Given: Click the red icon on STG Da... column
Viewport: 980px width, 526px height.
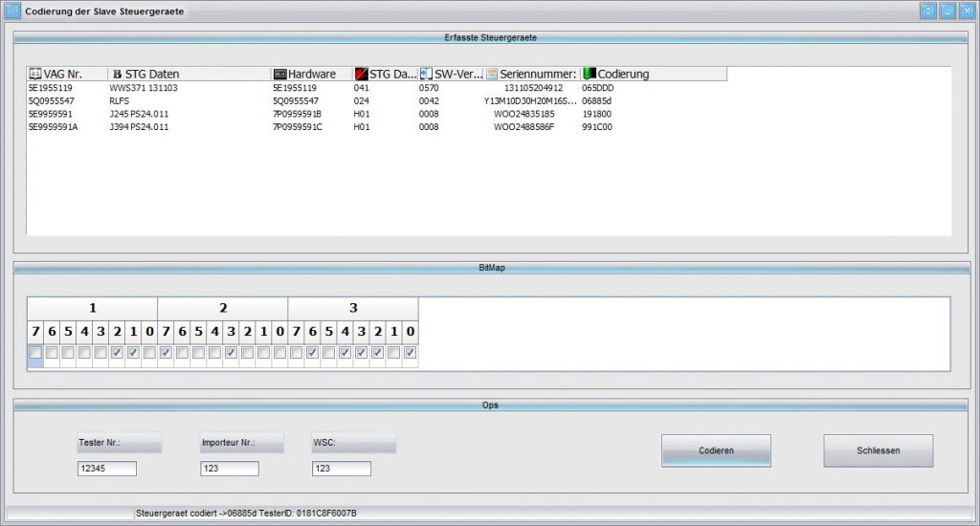Looking at the screenshot, I should tap(361, 74).
